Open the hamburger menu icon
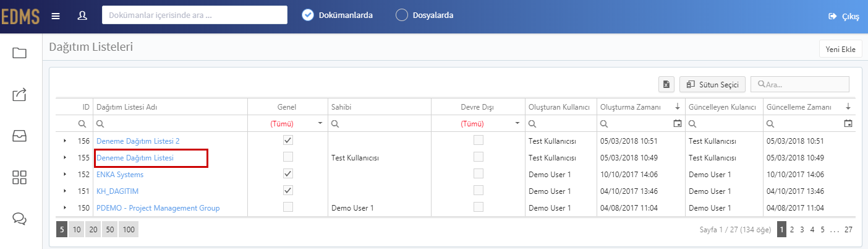 pos(56,15)
